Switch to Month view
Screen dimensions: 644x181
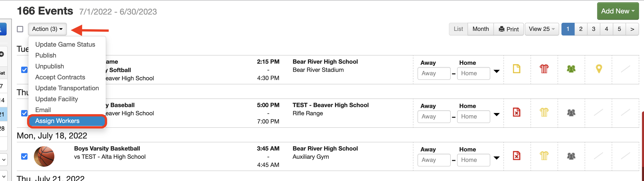click(x=480, y=29)
